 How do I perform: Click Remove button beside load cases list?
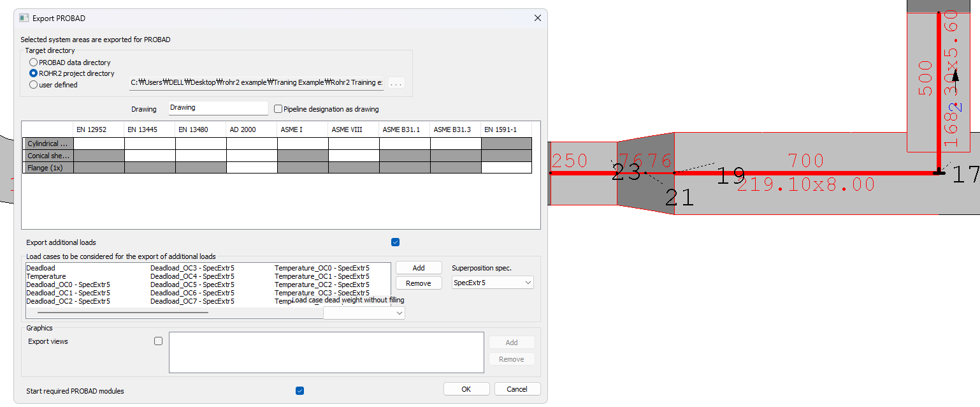tap(419, 283)
